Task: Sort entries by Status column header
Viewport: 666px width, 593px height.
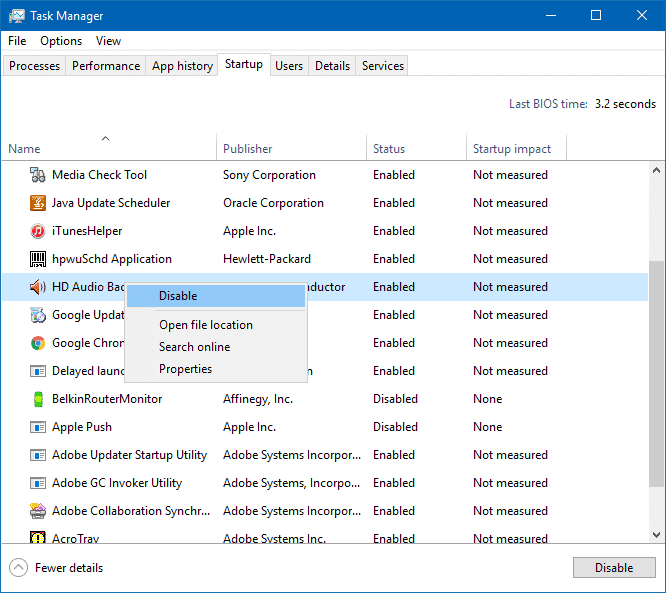Action: [x=389, y=149]
